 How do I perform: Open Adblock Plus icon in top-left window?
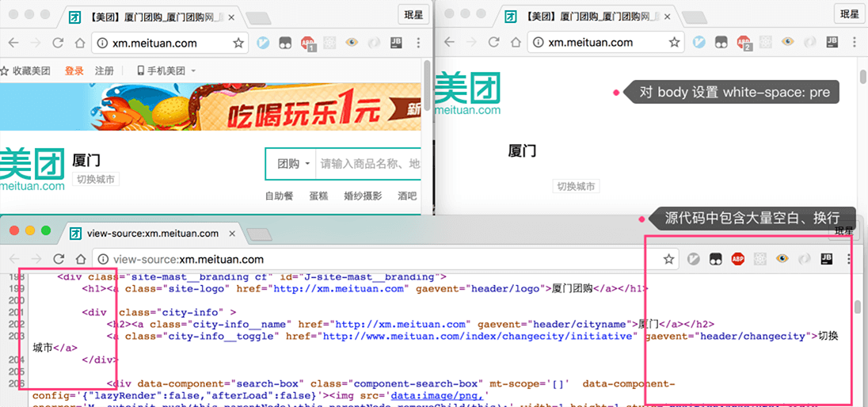308,44
